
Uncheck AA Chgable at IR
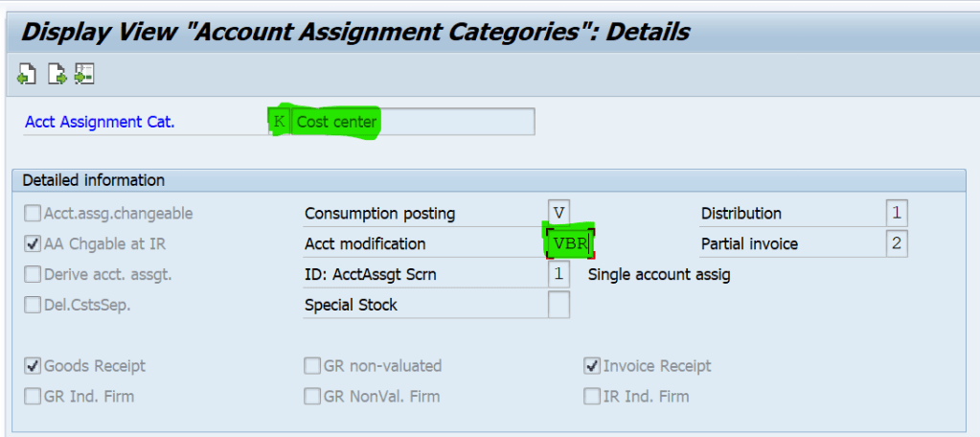(x=33, y=244)
